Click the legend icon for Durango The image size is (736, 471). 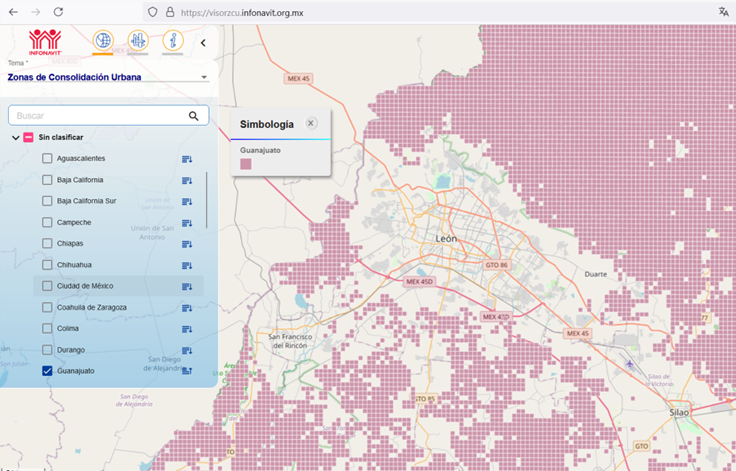pyautogui.click(x=187, y=350)
